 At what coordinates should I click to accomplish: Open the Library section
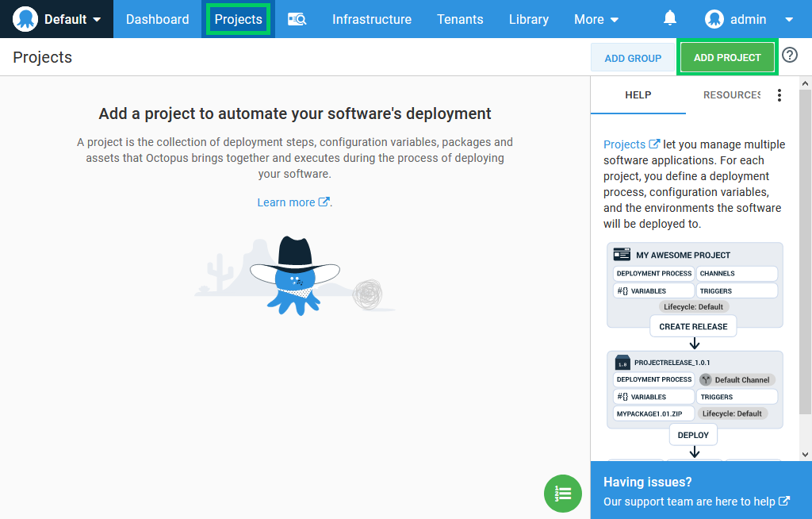coord(529,19)
